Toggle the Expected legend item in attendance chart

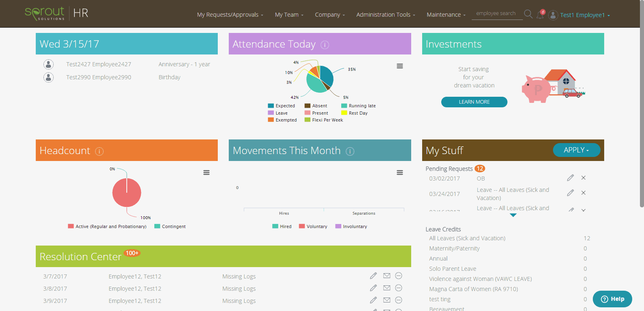(282, 106)
